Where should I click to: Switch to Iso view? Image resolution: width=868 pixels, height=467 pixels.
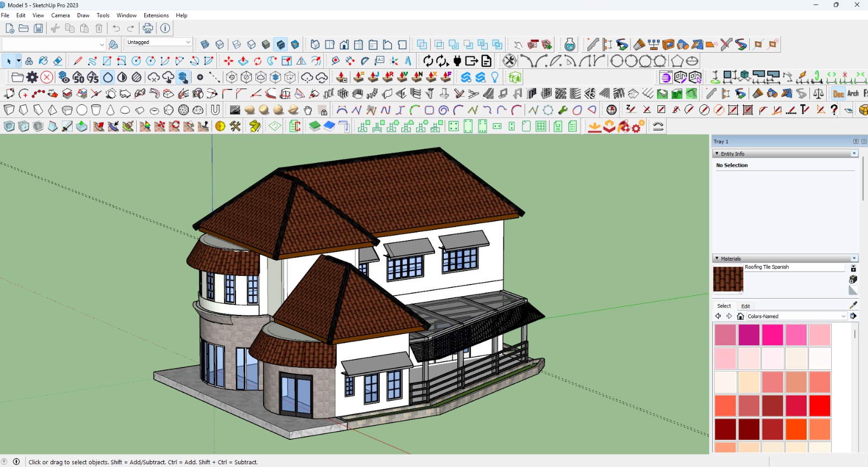click(315, 45)
